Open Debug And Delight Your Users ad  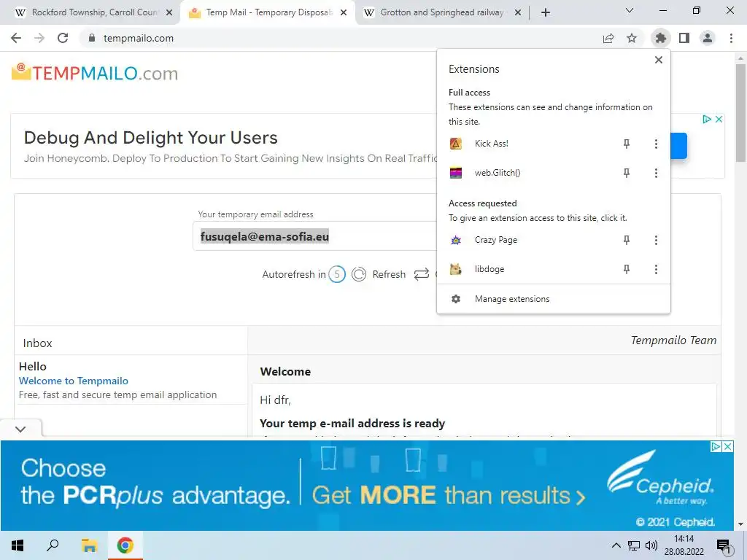pos(150,138)
